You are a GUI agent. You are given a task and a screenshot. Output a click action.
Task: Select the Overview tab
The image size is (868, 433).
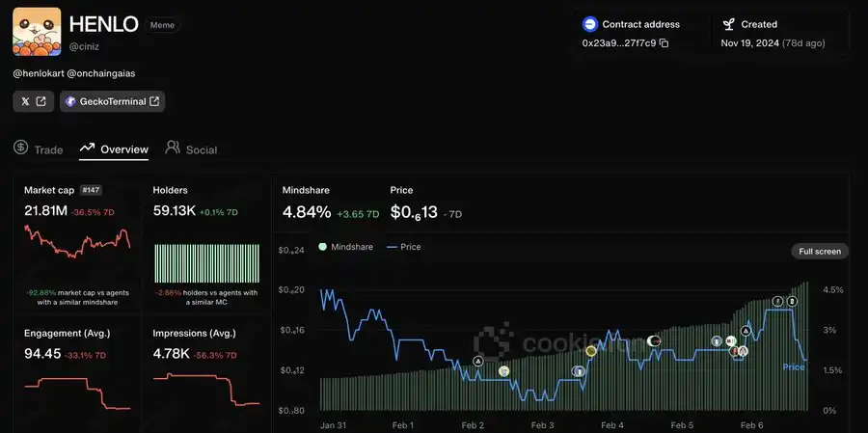[x=115, y=149]
